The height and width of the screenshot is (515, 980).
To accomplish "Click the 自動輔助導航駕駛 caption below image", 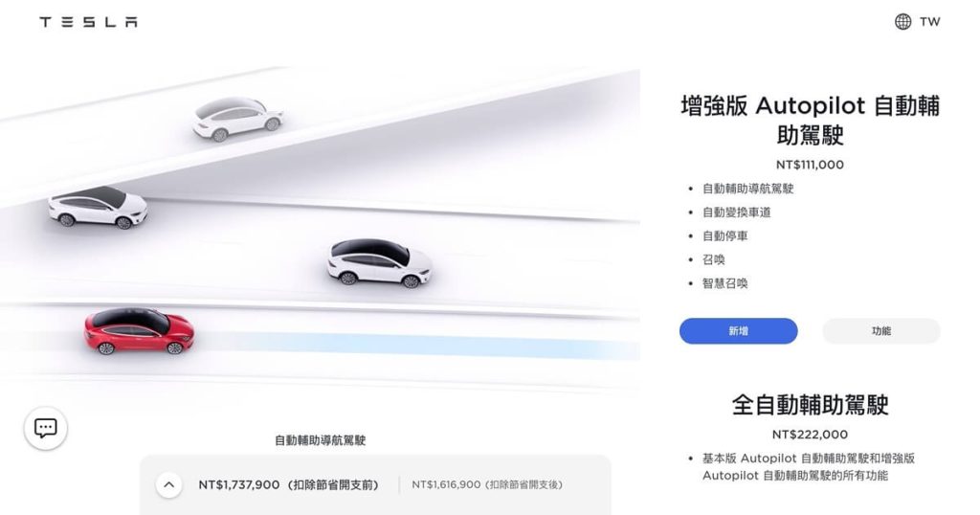I will [320, 440].
